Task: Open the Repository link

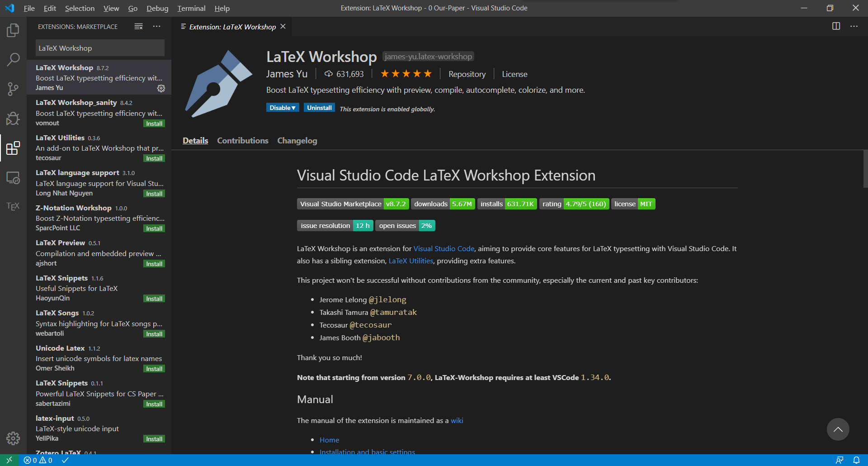Action: (467, 74)
